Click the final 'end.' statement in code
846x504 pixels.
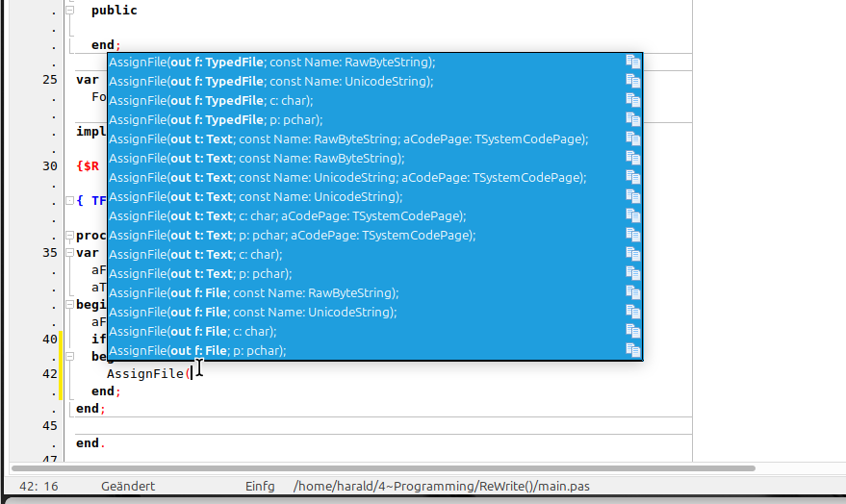(90, 443)
